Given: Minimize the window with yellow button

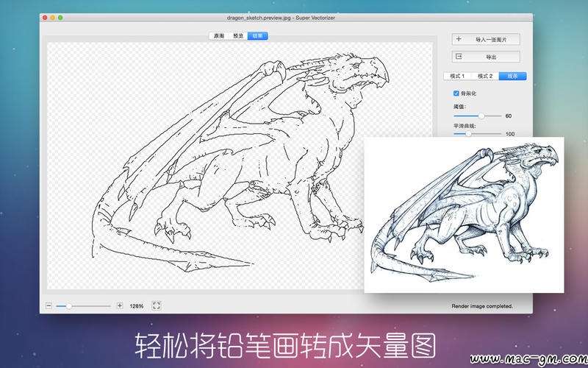Looking at the screenshot, I should 52,18.
